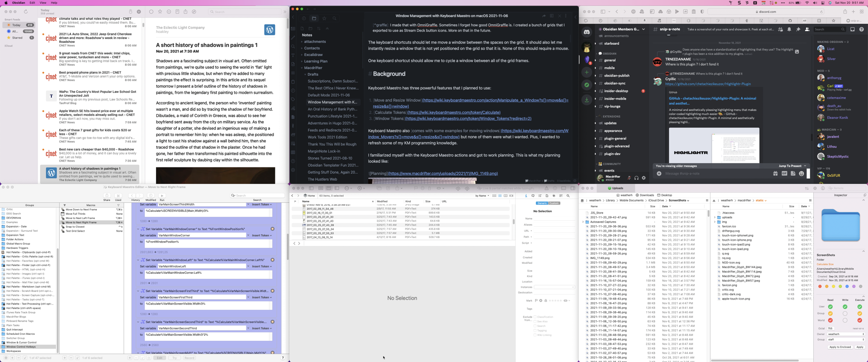Expand the uploads folder in Transmit
Image resolution: width=868 pixels, height=362 pixels.
715,217
